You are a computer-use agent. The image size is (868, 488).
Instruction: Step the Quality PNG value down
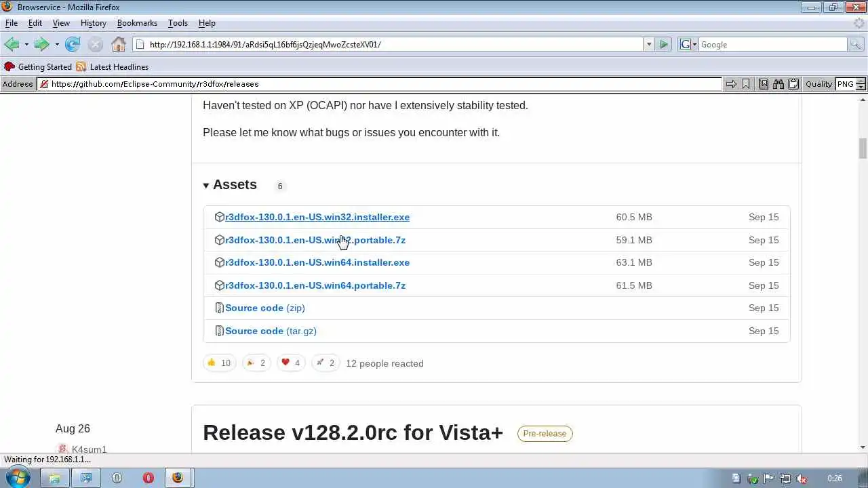point(861,87)
